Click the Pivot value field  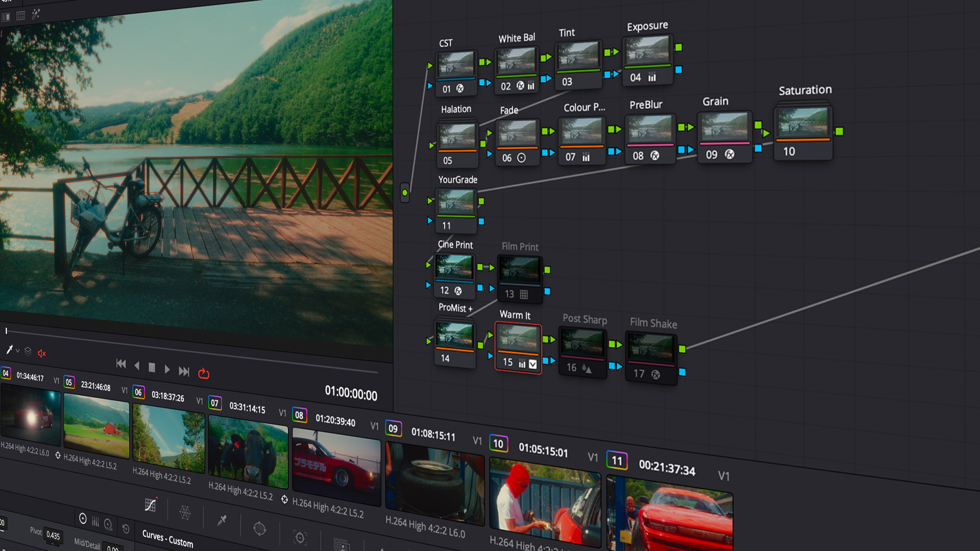click(x=53, y=535)
